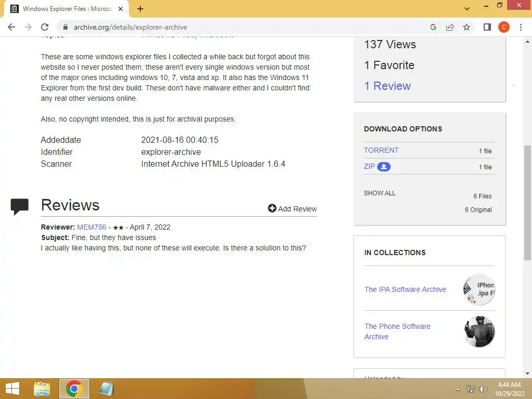The width and height of the screenshot is (532, 399).
Task: Reload the archive.org page
Action: pyautogui.click(x=45, y=27)
